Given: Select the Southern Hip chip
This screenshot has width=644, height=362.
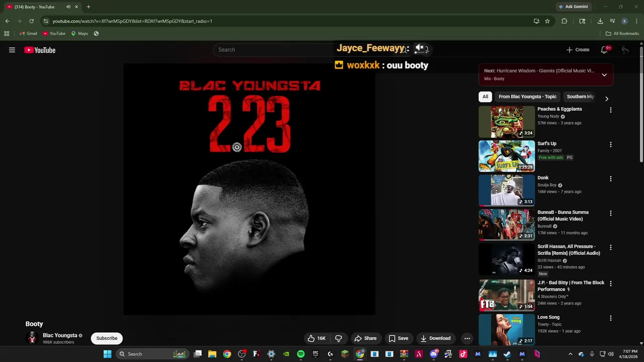Looking at the screenshot, I should click(x=581, y=97).
